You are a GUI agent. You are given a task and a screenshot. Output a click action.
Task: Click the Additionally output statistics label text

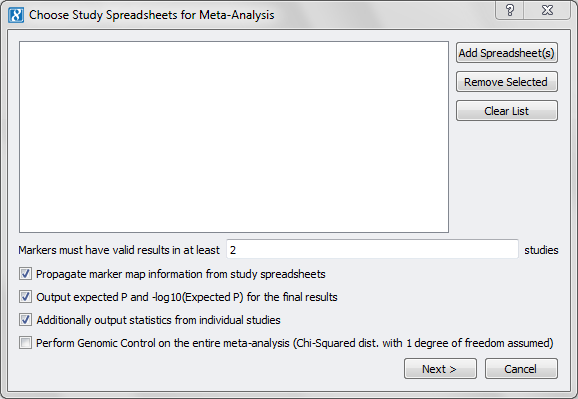click(159, 320)
